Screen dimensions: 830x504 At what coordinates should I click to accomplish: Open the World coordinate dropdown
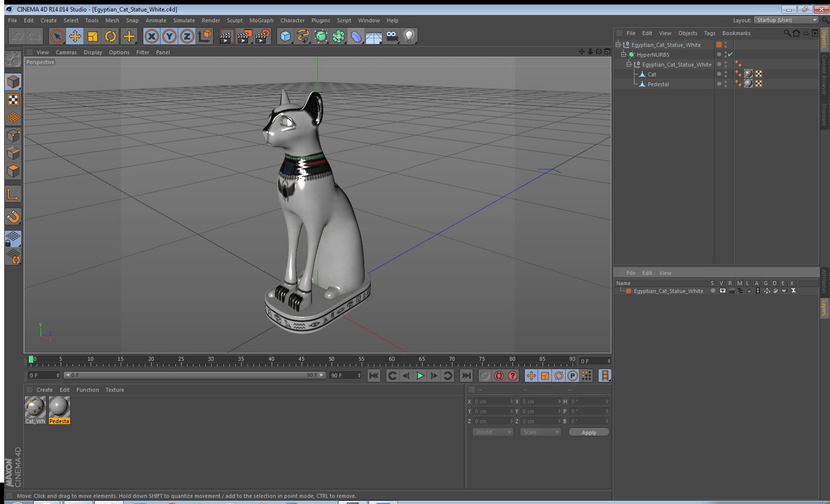click(x=493, y=432)
